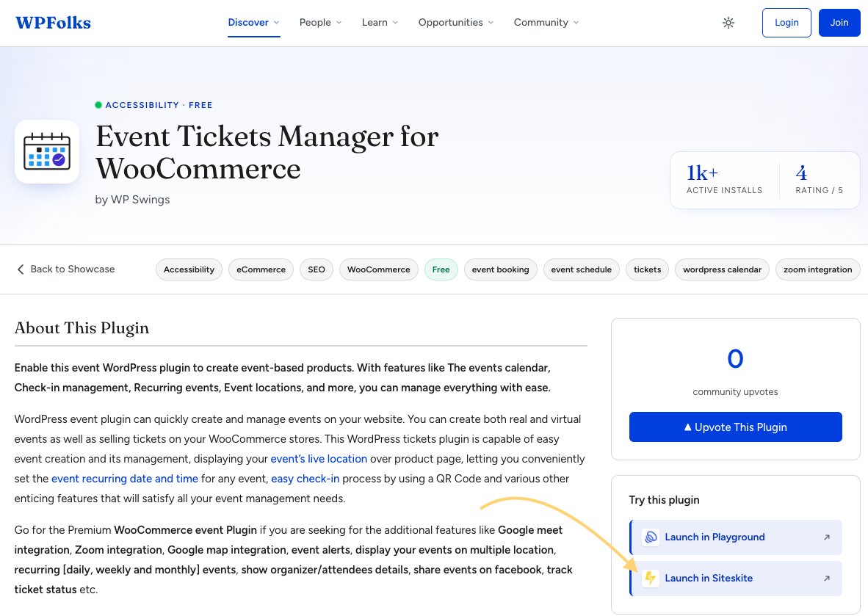Click the external arrow icon beside Launch in Siteskite
Image resolution: width=868 pixels, height=616 pixels.
tap(826, 579)
